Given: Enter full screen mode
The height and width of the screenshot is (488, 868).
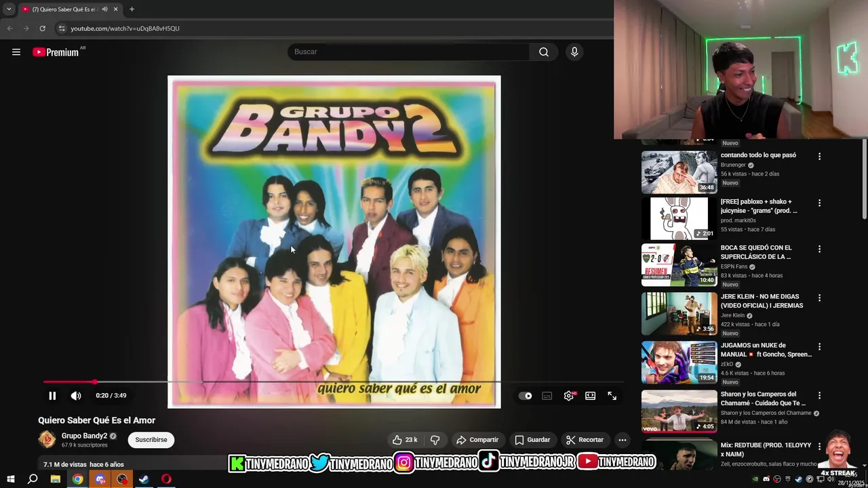Looking at the screenshot, I should point(612,396).
